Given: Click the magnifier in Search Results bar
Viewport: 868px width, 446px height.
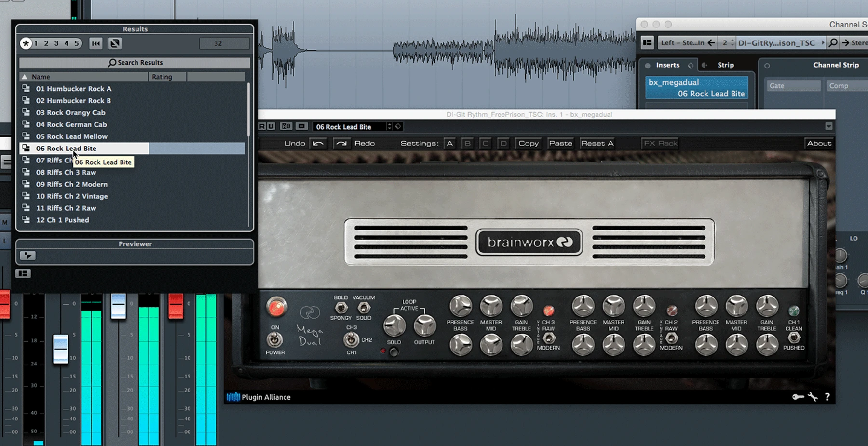Looking at the screenshot, I should click(x=112, y=63).
